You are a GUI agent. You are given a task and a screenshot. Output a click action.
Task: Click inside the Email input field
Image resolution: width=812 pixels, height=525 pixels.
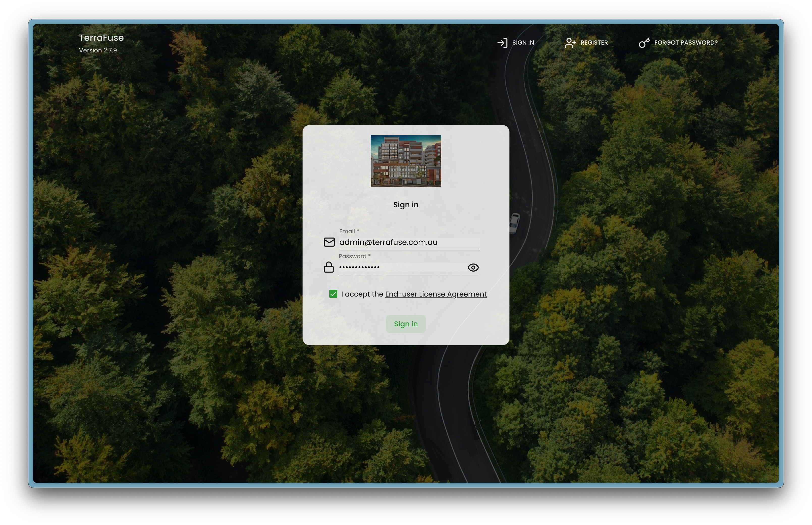click(x=402, y=242)
